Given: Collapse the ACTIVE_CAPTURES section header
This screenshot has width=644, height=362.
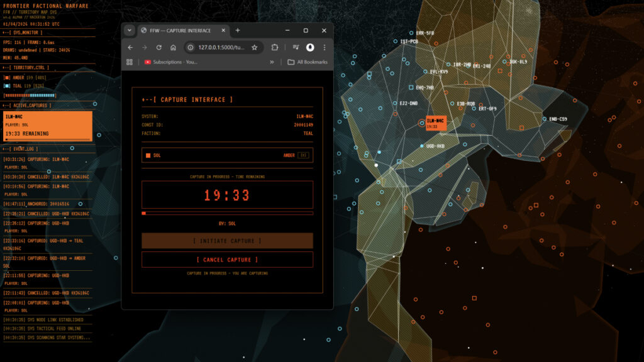Looking at the screenshot, I should (27, 106).
